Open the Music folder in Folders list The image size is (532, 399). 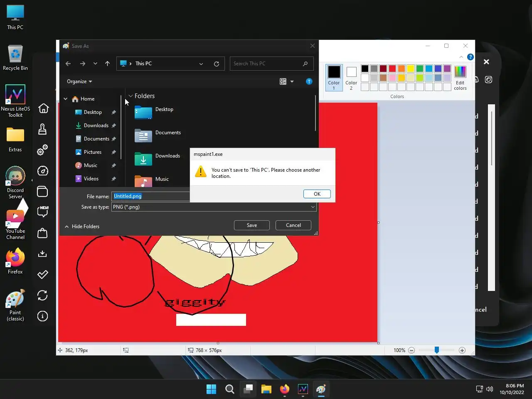coord(152,181)
